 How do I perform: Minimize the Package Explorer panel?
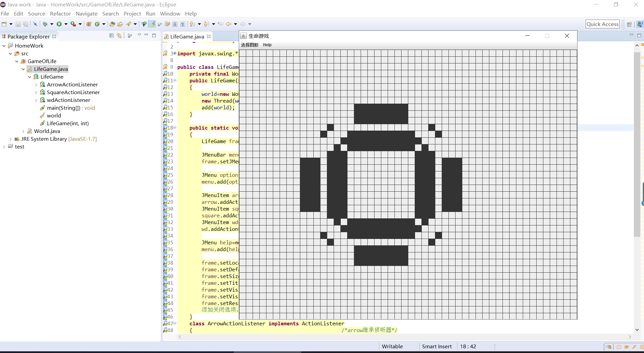pyautogui.click(x=146, y=35)
